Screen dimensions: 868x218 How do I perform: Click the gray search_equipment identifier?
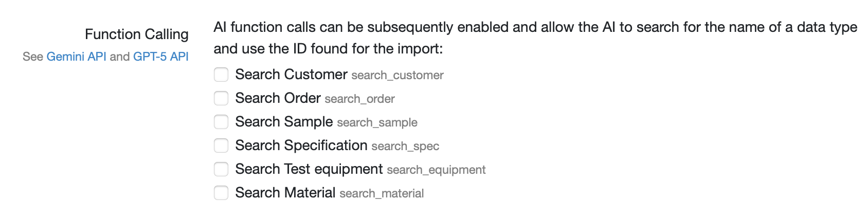(x=436, y=170)
